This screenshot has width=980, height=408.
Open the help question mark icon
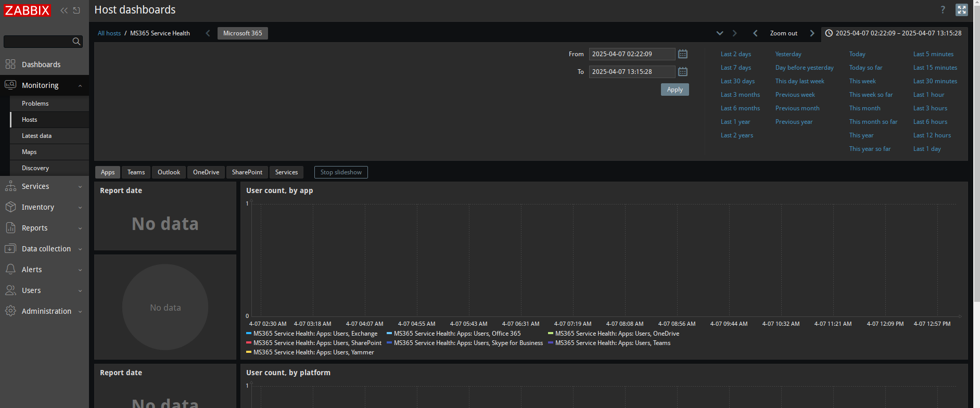click(943, 10)
